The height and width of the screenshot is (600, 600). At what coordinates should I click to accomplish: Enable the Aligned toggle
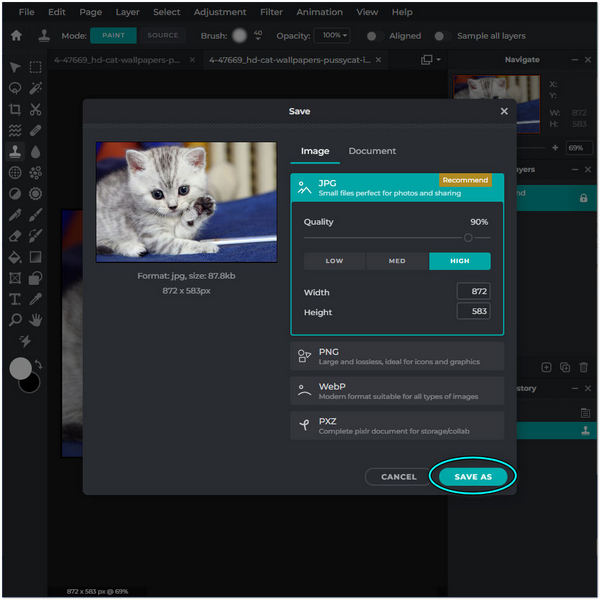tap(372, 36)
